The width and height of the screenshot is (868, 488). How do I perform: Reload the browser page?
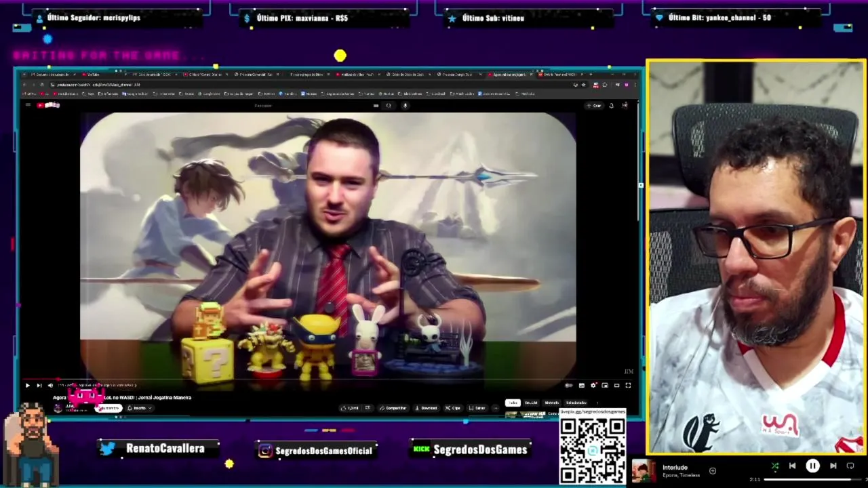click(x=42, y=85)
